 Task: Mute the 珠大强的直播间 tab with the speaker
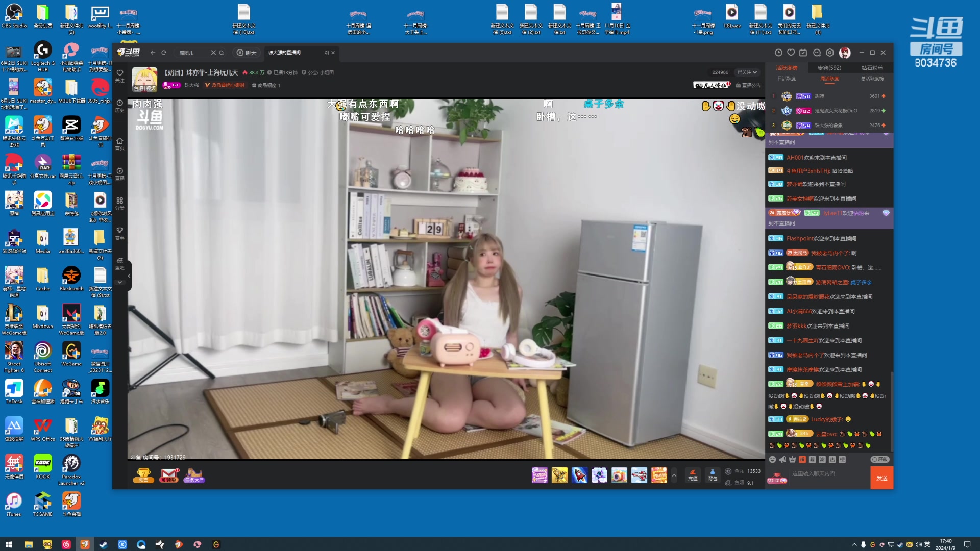(x=327, y=53)
